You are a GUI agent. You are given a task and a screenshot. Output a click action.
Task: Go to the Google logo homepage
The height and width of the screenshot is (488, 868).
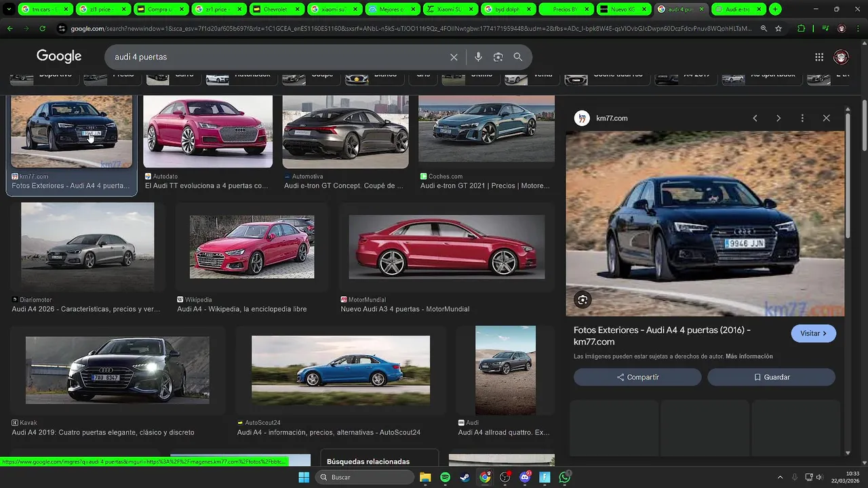click(59, 56)
